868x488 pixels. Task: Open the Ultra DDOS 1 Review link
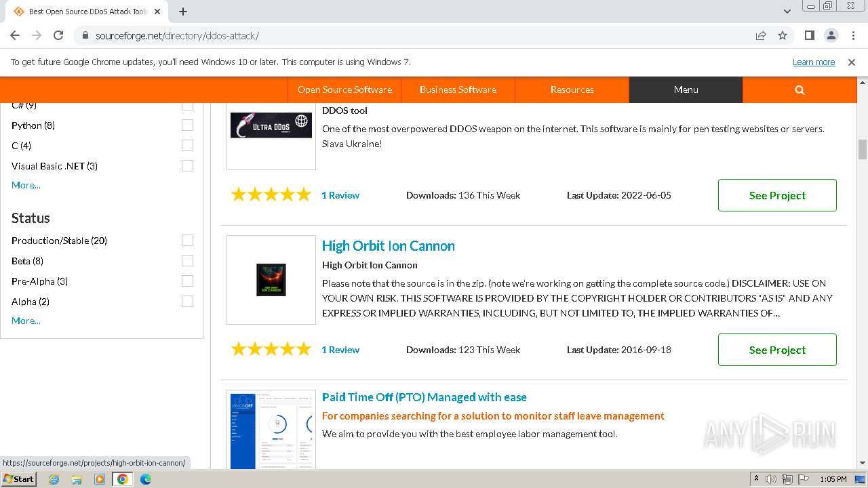(340, 195)
